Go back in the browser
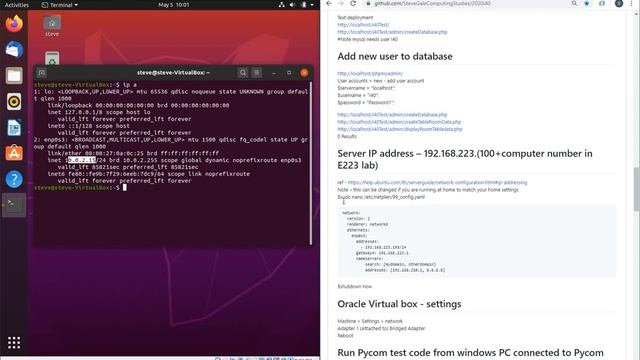 pyautogui.click(x=329, y=4)
